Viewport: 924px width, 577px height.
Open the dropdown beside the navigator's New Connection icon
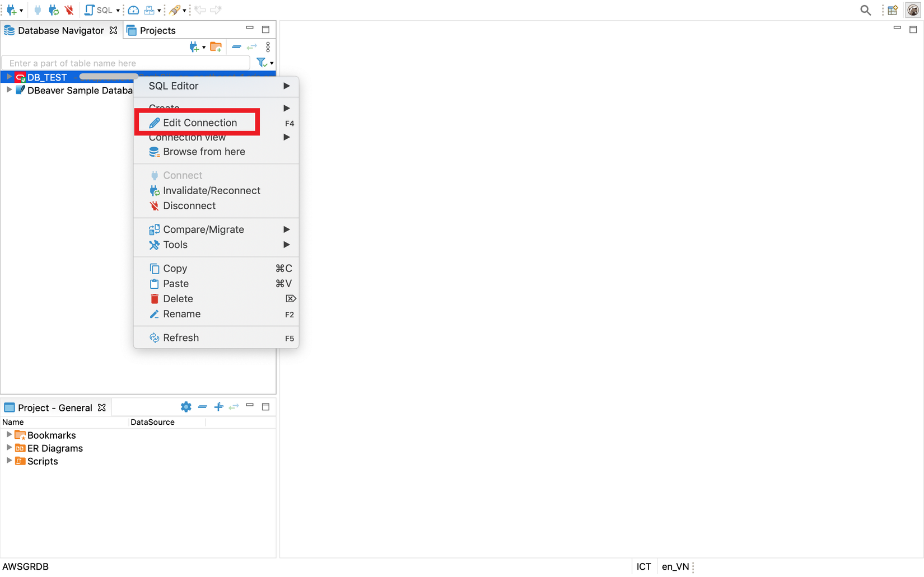(x=204, y=48)
